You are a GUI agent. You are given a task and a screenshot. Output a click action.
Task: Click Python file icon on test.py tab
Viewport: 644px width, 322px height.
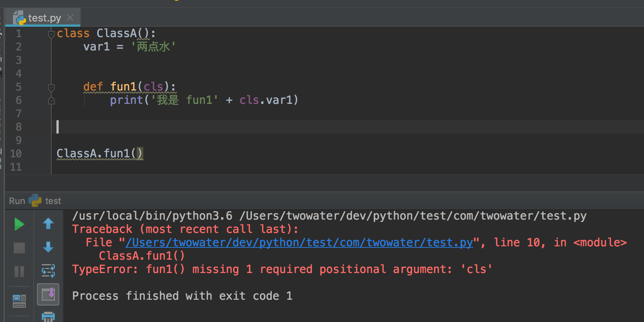tap(19, 18)
